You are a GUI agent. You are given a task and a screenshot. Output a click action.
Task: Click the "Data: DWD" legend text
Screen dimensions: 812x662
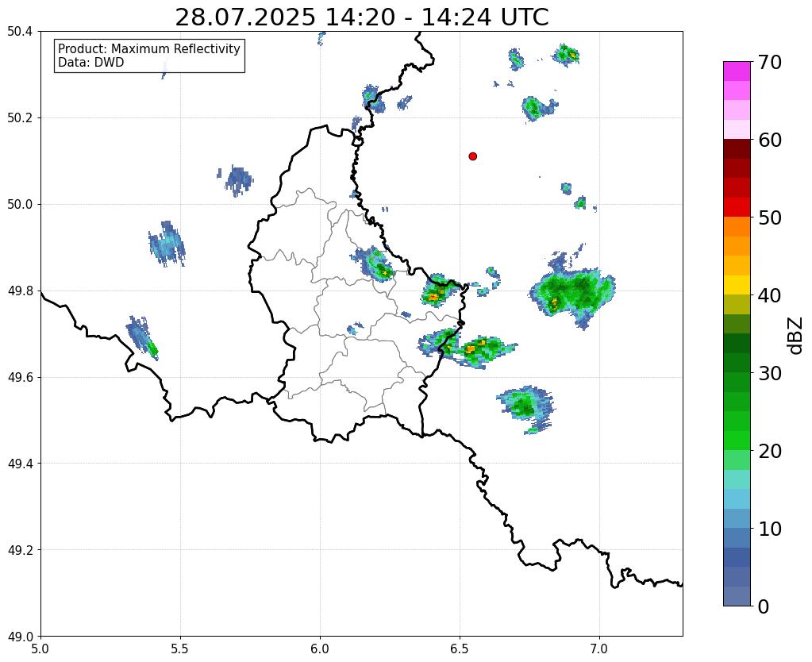(x=91, y=63)
